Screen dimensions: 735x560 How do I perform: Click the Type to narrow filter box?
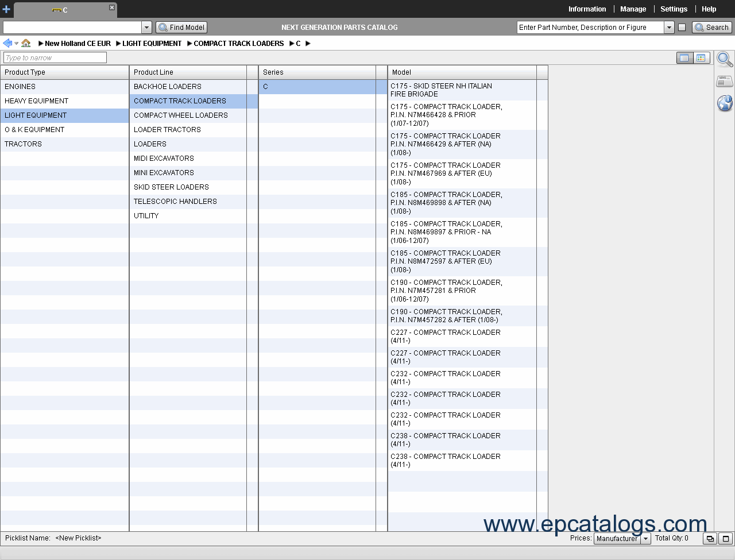[x=55, y=57]
